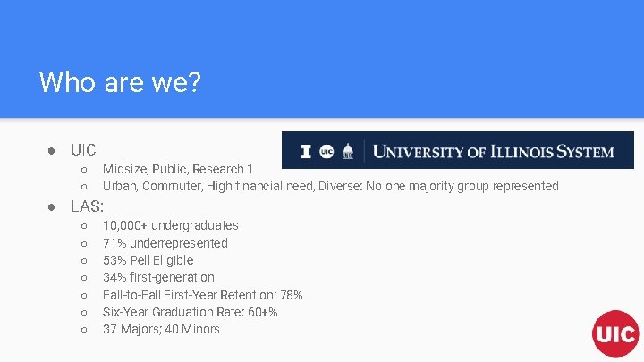Click the 'Fall-to-Fall First-Year Retention: 78%' line

(x=202, y=295)
